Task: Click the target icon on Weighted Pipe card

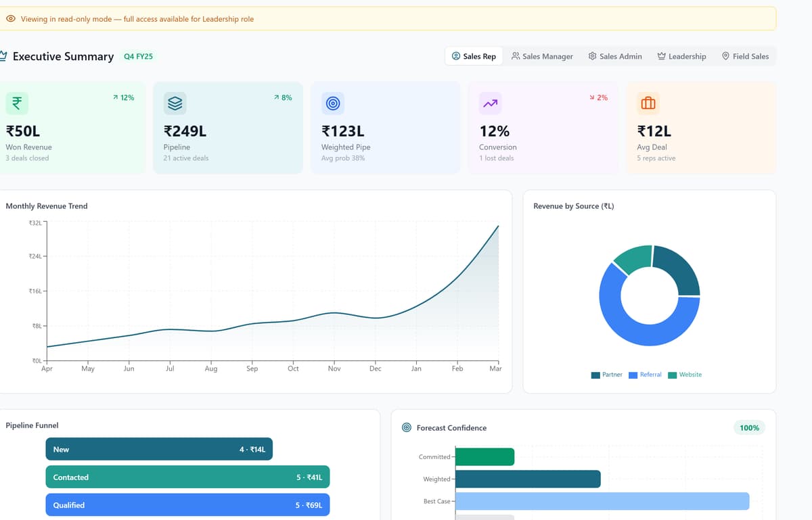Action: click(333, 103)
